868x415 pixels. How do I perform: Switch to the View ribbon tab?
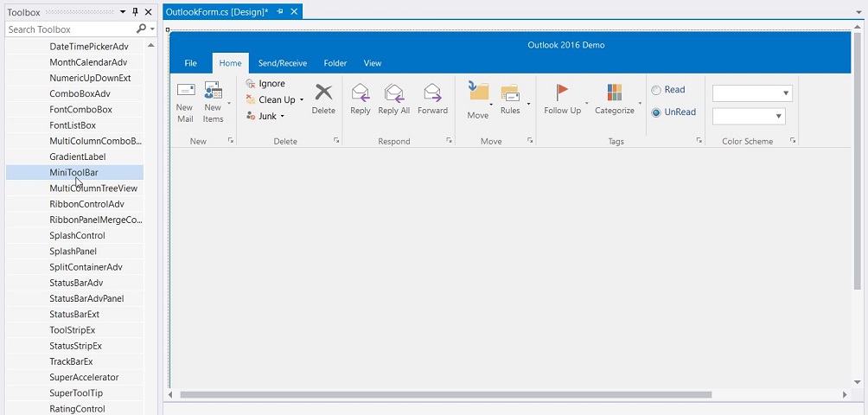point(373,63)
